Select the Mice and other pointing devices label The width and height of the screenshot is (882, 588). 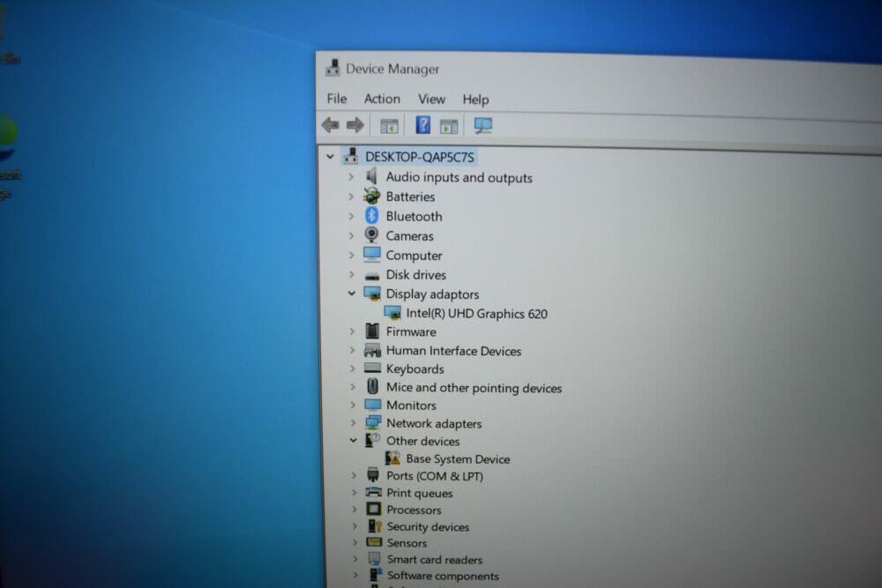click(x=474, y=388)
